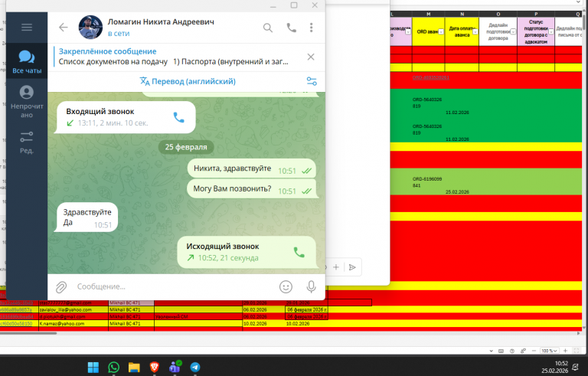
Task: Select spreadsheet column M header
Action: coord(428,14)
